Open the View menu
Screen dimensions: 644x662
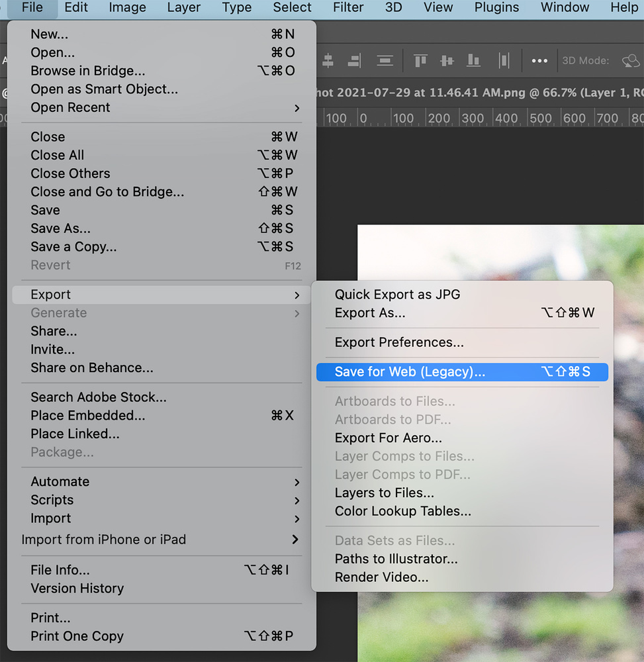pos(438,7)
